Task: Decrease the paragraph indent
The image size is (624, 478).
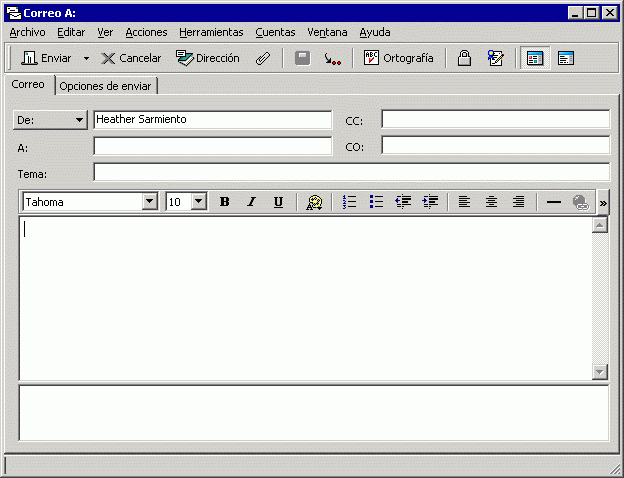Action: point(403,202)
